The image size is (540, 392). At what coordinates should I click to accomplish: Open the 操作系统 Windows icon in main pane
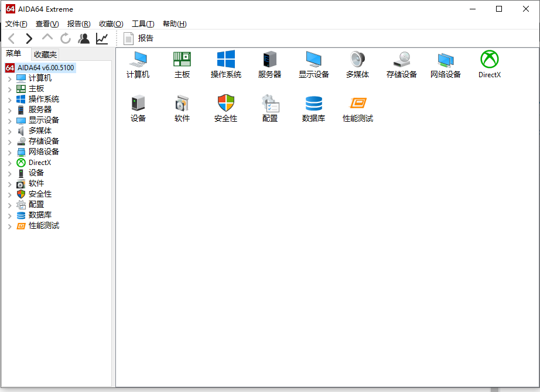226,64
